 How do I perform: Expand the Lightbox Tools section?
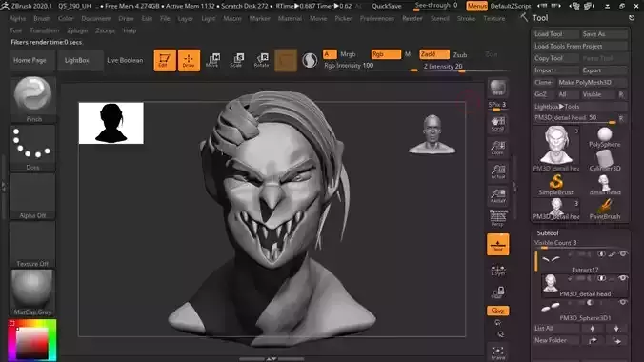tap(580, 107)
